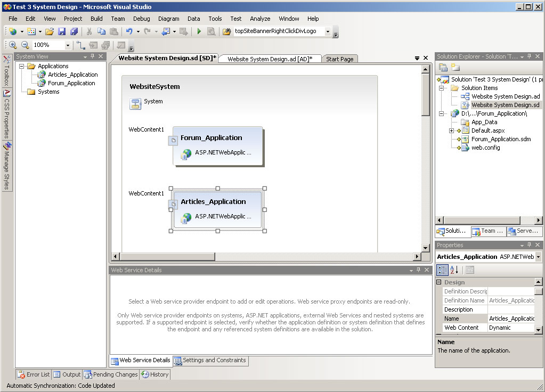Zoom in with the magnifier plus icon

[13, 45]
